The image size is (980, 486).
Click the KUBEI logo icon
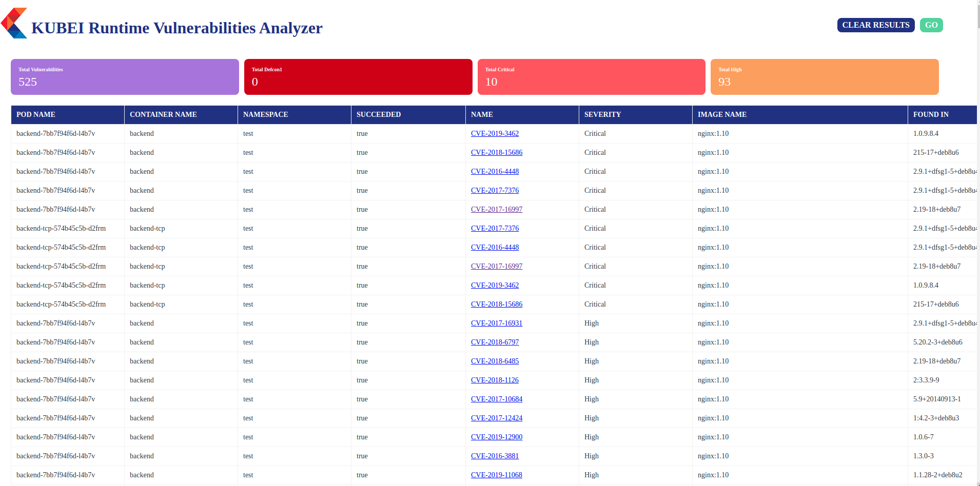[14, 23]
